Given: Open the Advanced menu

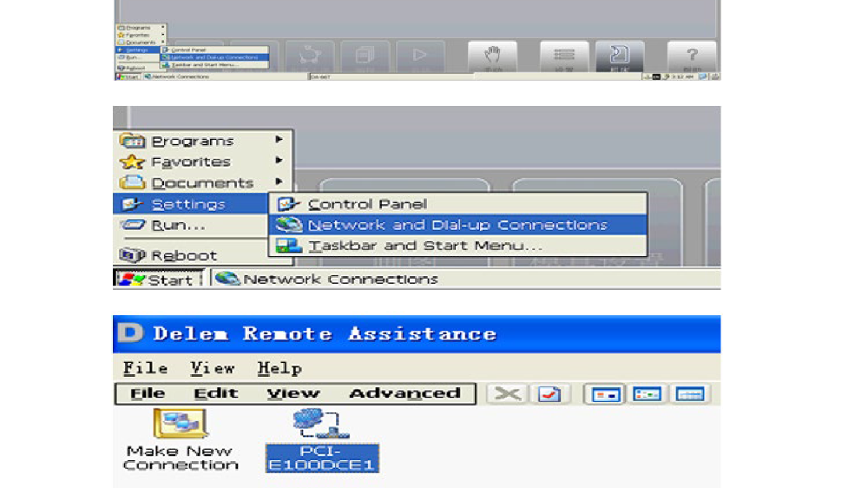Looking at the screenshot, I should tap(404, 393).
